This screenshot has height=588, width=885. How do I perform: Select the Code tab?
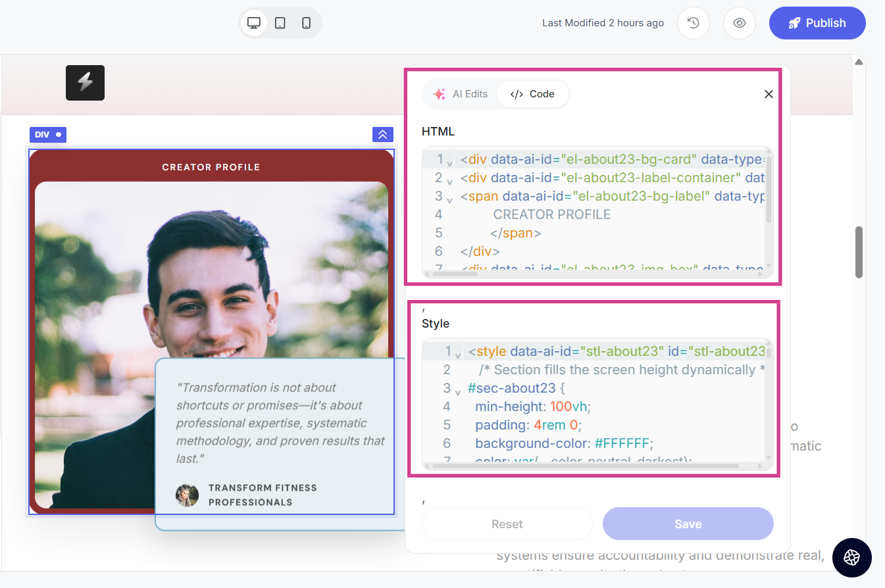(x=532, y=94)
